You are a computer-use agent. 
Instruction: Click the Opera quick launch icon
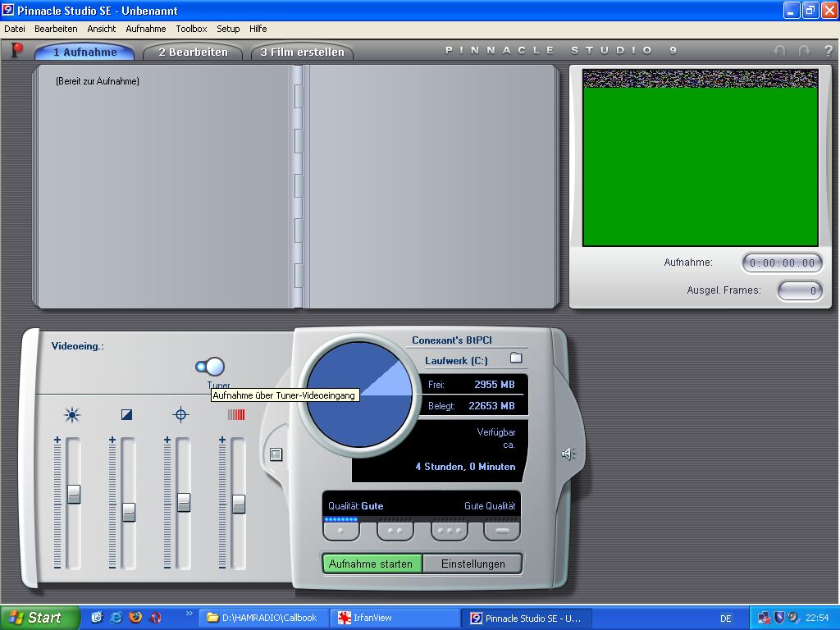pyautogui.click(x=155, y=618)
